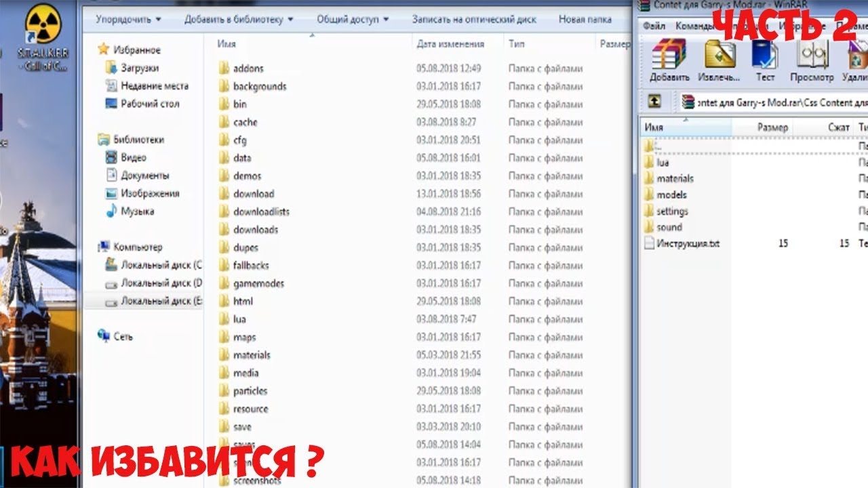This screenshot has height=488, width=868.
Task: Select Локальный диск (D in sidebar
Action: (x=153, y=283)
